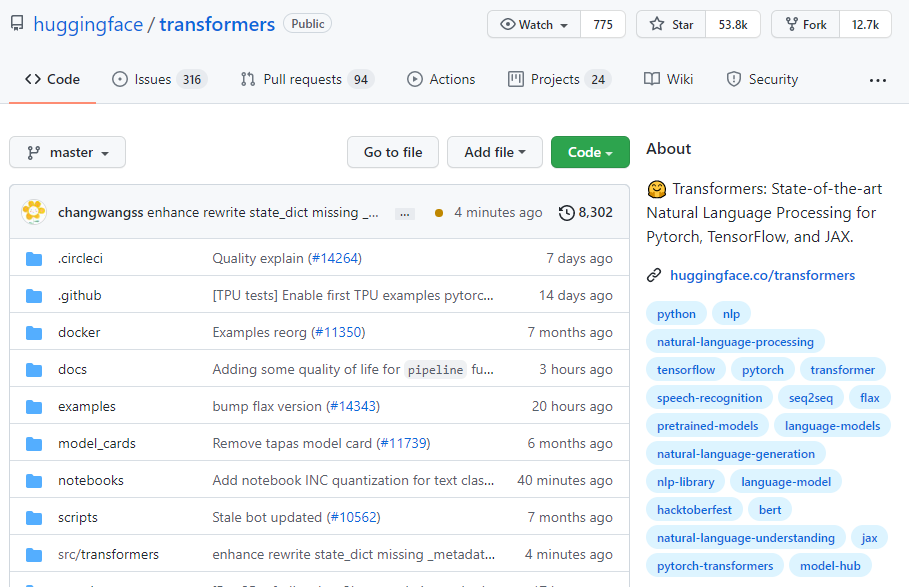This screenshot has width=909, height=587.
Task: Open the Pull requests tab
Action: tap(308, 79)
